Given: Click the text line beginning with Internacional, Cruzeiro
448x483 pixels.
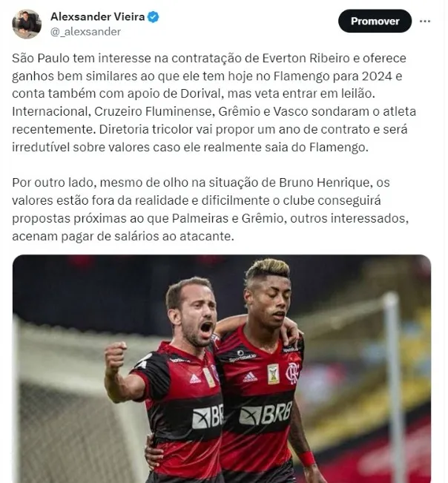Looking at the screenshot, I should point(214,111).
